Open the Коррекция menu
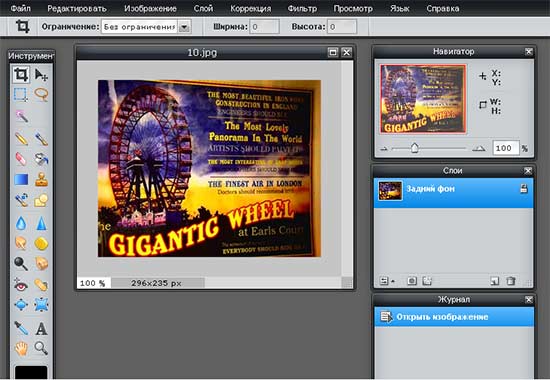Screen dimensions: 550x380 250,8
